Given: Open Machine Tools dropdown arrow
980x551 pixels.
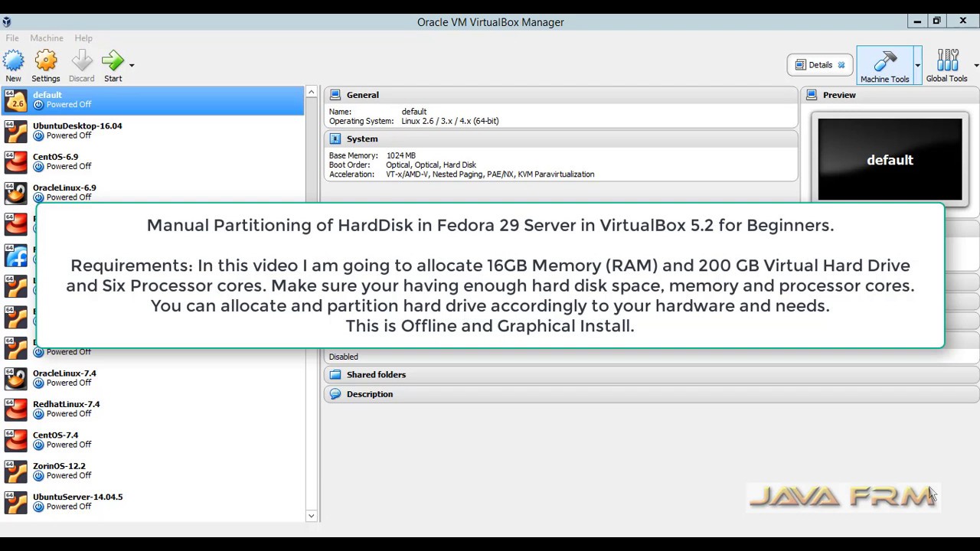Looking at the screenshot, I should click(917, 66).
